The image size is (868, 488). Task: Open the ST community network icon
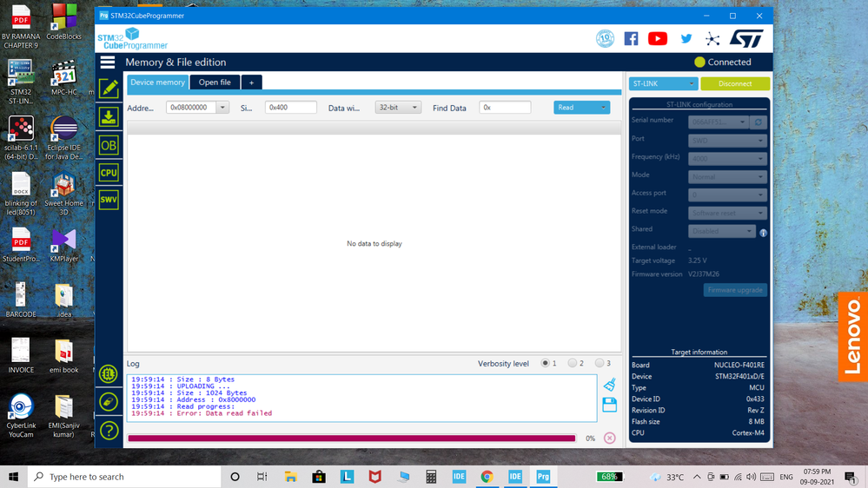[712, 38]
